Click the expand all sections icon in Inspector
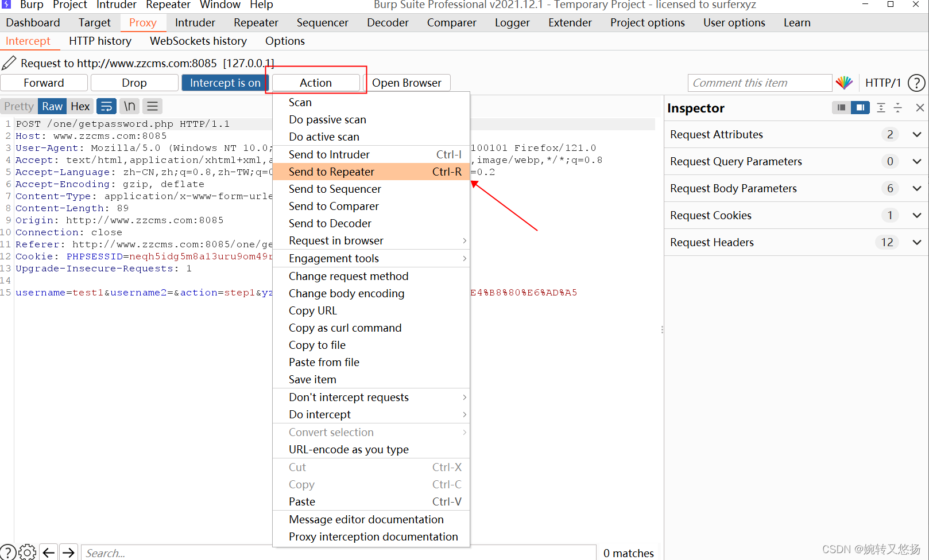929x560 pixels. 881,107
